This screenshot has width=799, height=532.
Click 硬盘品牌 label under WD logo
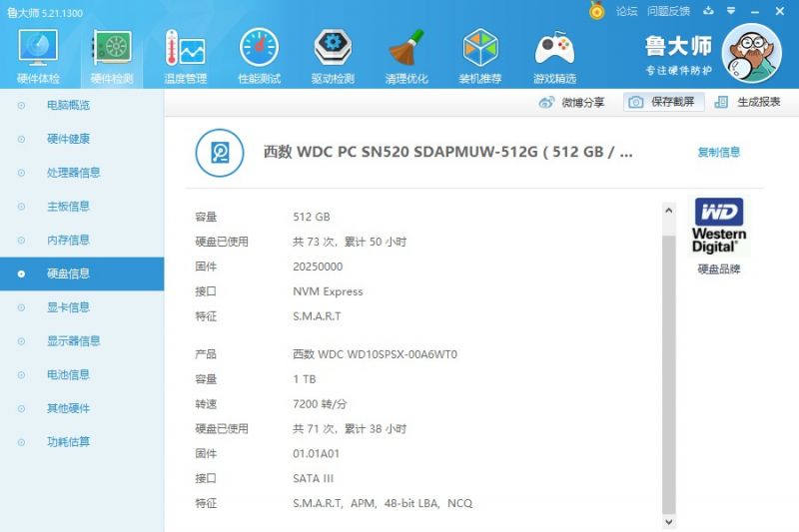pos(718,269)
